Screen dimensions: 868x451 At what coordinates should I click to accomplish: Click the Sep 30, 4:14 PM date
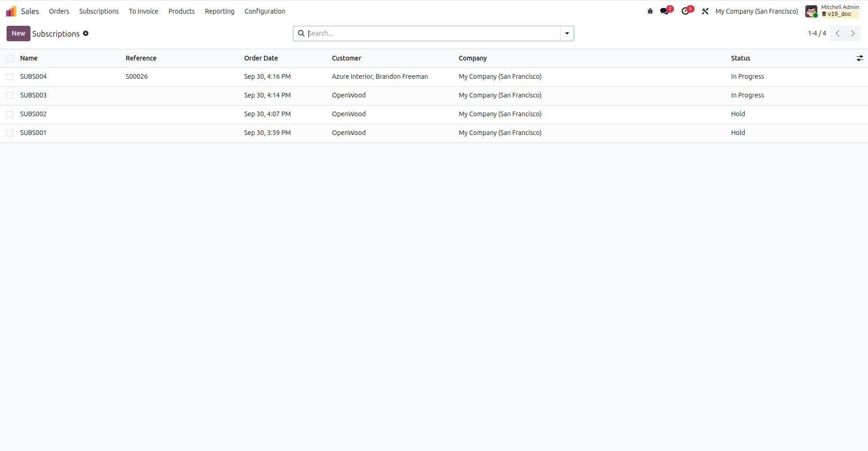(x=267, y=95)
